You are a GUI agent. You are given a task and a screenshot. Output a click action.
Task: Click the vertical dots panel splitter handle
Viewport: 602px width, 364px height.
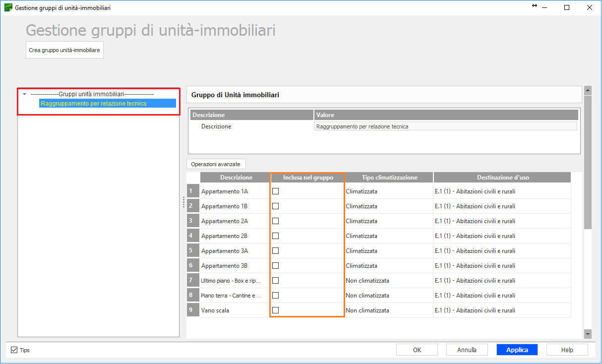(183, 202)
